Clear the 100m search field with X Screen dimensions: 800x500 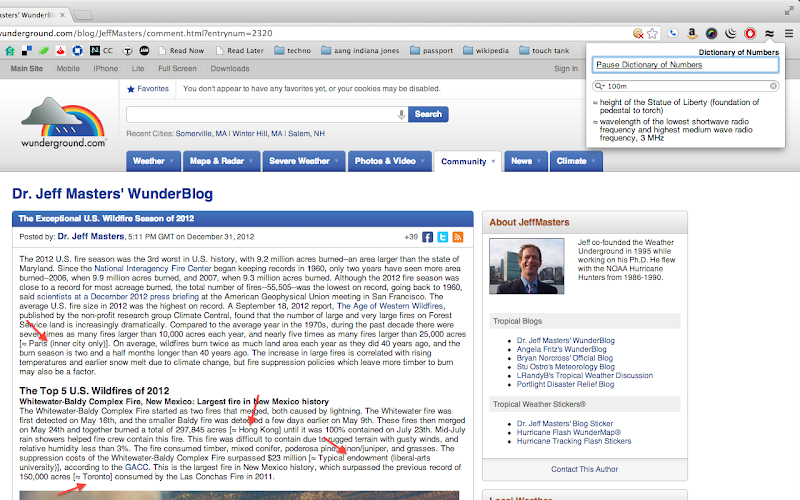coord(773,86)
